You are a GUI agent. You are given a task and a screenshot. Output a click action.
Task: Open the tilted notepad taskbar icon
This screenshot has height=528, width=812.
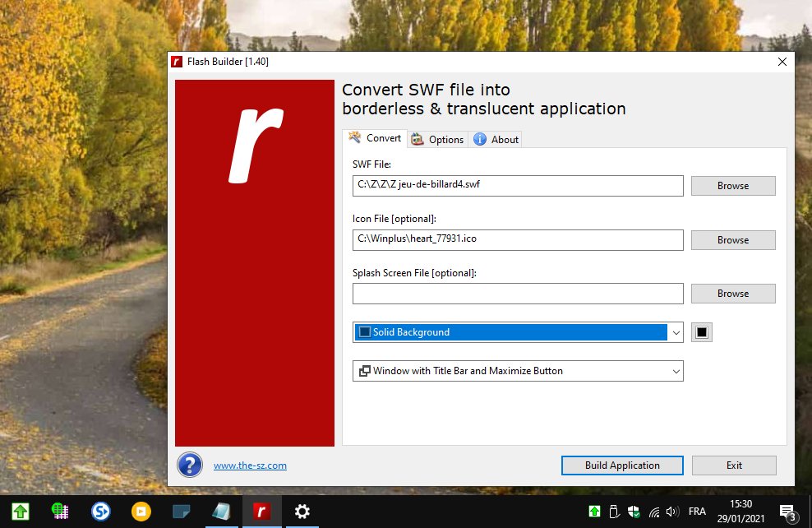tap(221, 512)
